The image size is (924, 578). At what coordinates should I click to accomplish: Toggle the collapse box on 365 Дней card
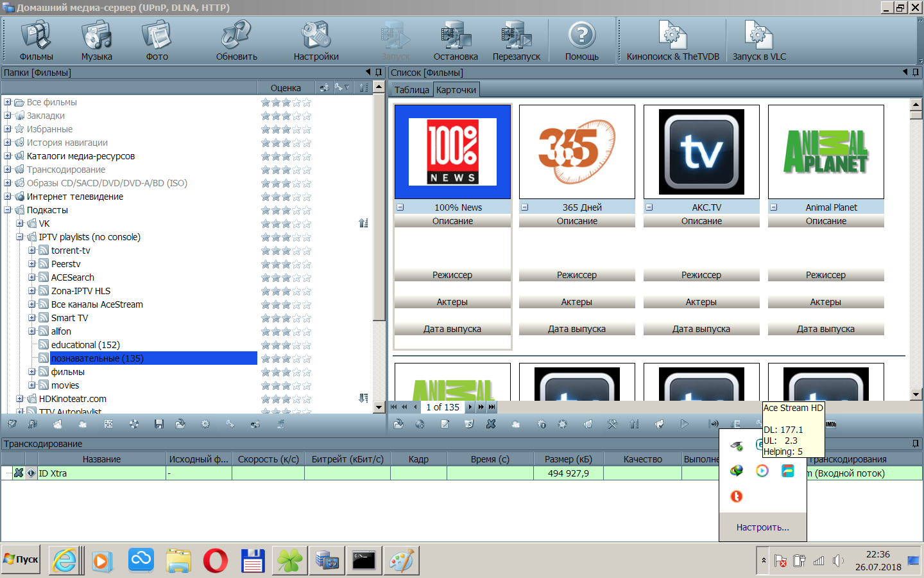pos(524,207)
